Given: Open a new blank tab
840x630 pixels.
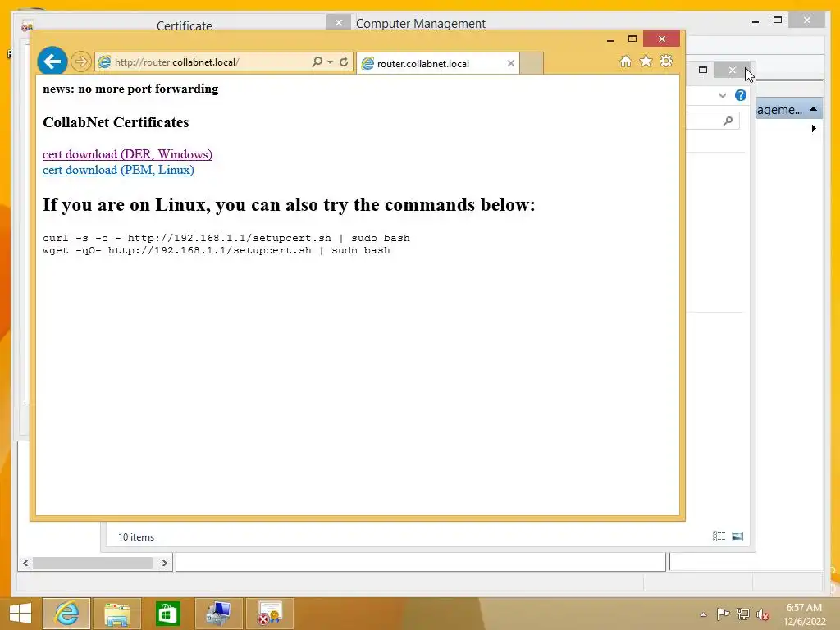Looking at the screenshot, I should coord(532,63).
